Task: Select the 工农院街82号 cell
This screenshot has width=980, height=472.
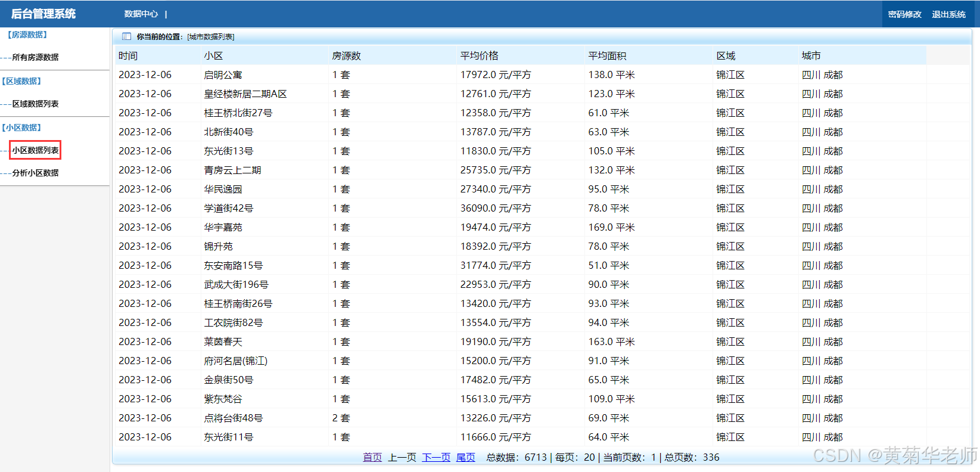Action: pyautogui.click(x=234, y=322)
